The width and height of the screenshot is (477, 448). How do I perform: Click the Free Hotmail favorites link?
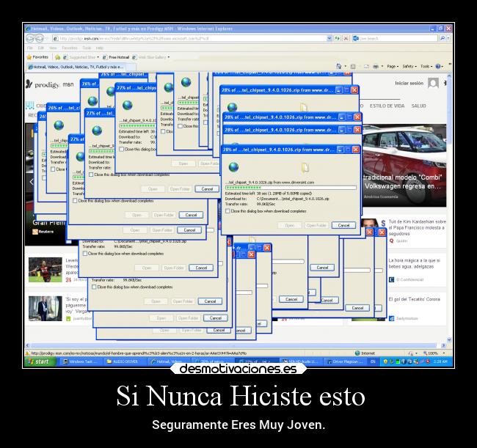[x=116, y=57]
